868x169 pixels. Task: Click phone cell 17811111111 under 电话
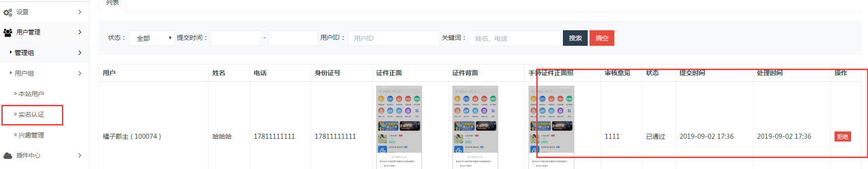[x=274, y=136]
